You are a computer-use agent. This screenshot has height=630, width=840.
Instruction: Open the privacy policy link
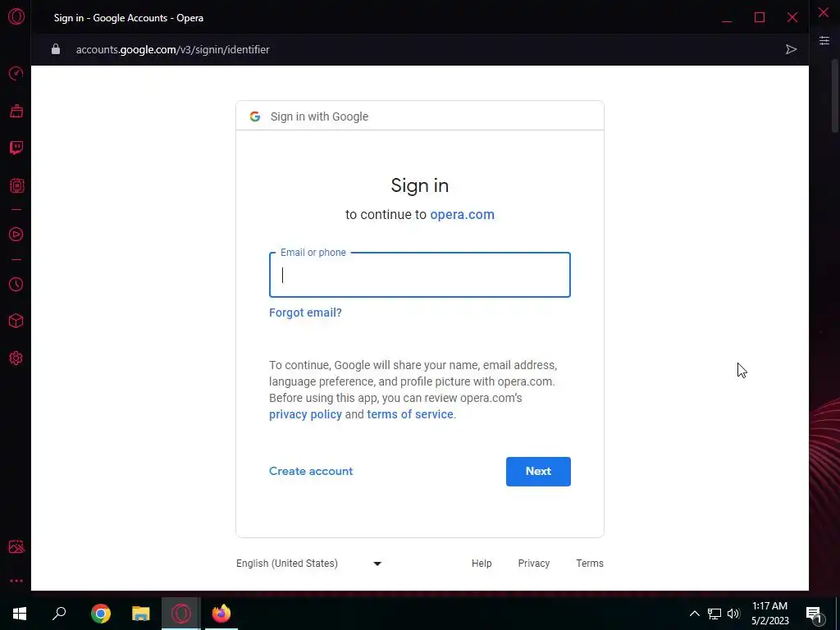(x=305, y=414)
